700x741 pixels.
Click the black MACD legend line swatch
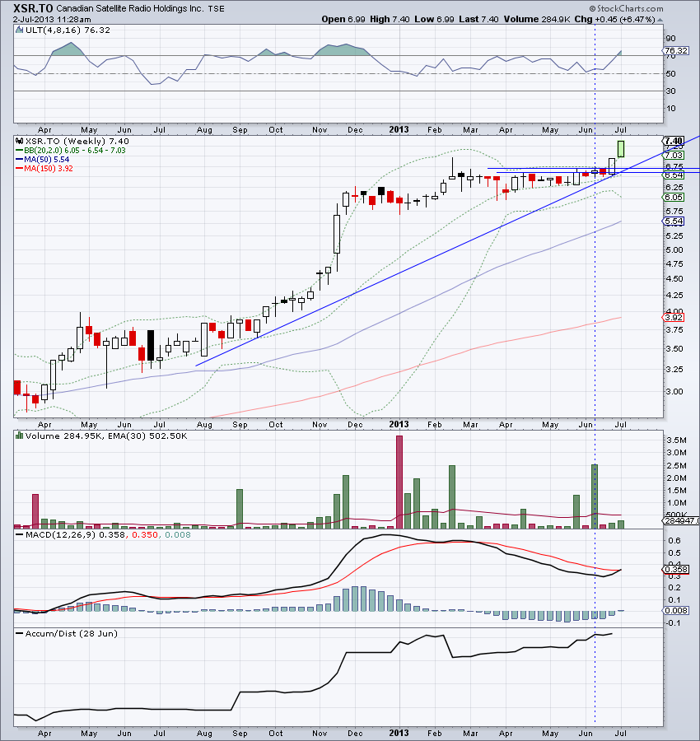[20, 534]
